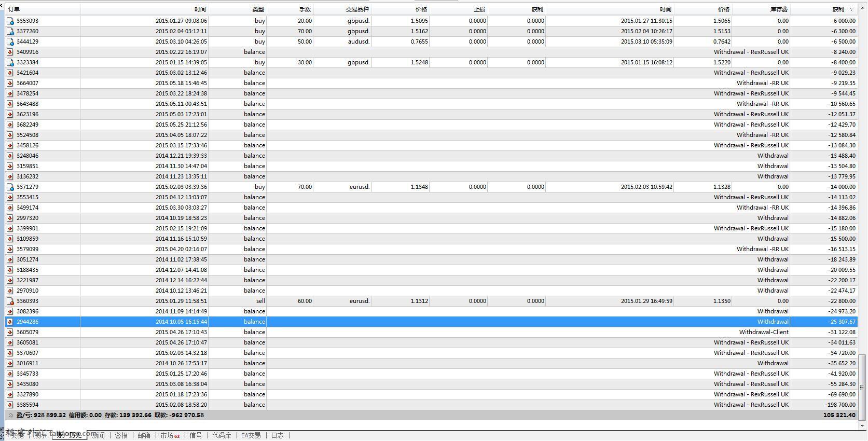Switch to the 邮箱 tab
Screen dimensions: 868x441
[144, 435]
